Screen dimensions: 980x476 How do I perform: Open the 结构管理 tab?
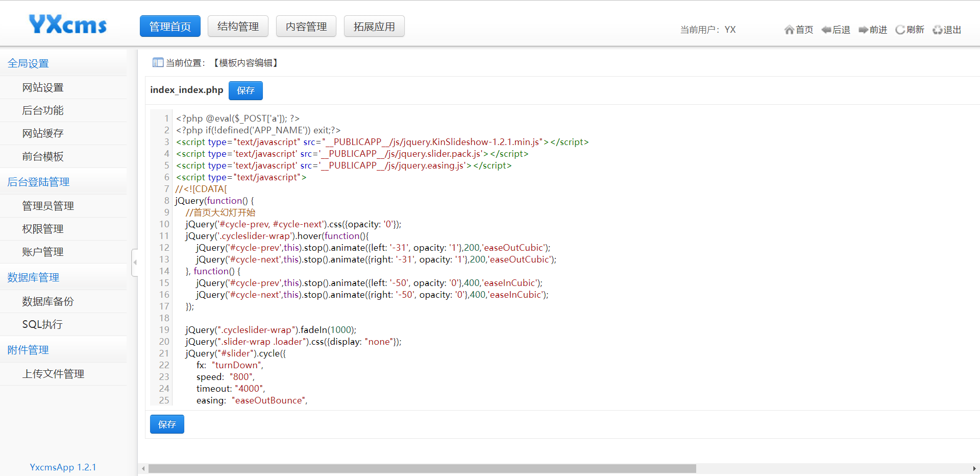(x=238, y=26)
